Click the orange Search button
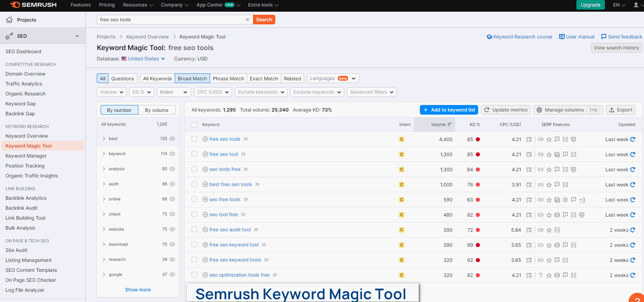Viewport: 644px width, 302px height. point(264,20)
